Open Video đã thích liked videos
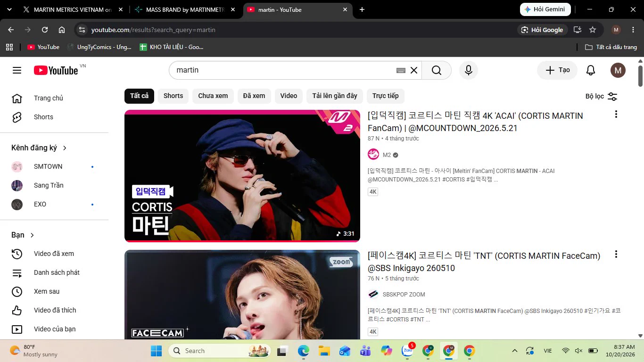 [54, 310]
